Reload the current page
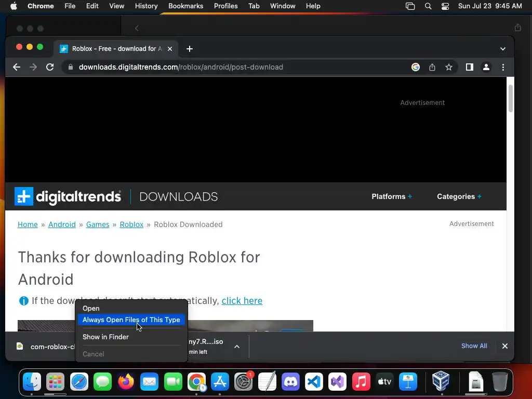532x399 pixels. coord(50,67)
